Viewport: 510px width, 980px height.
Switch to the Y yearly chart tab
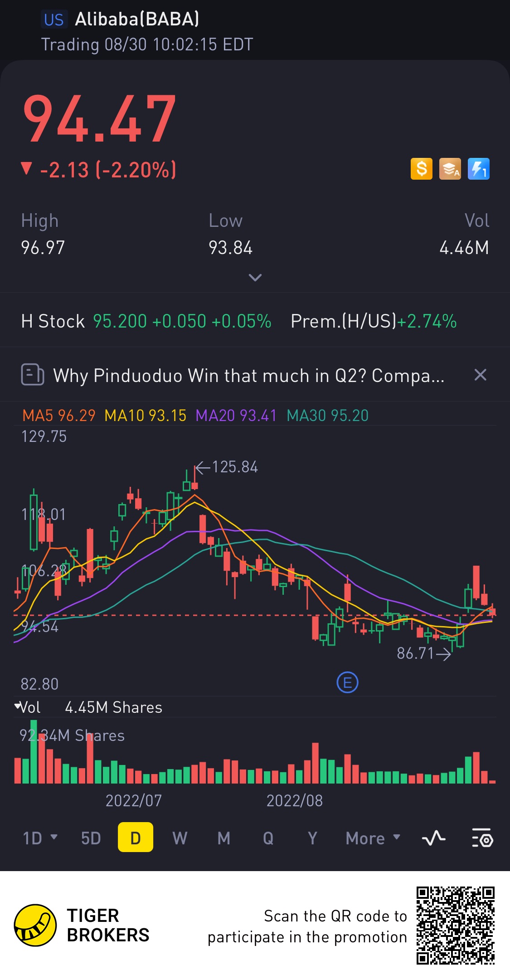312,838
